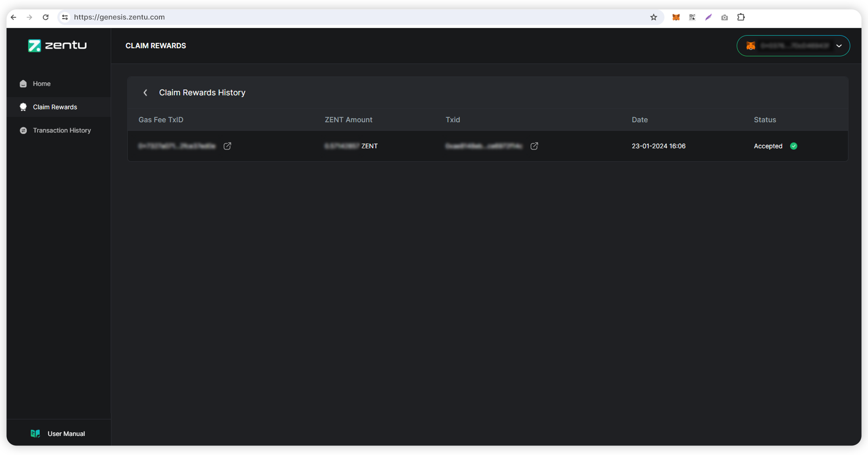868x455 pixels.
Task: Expand the wallet account dropdown
Action: (839, 46)
